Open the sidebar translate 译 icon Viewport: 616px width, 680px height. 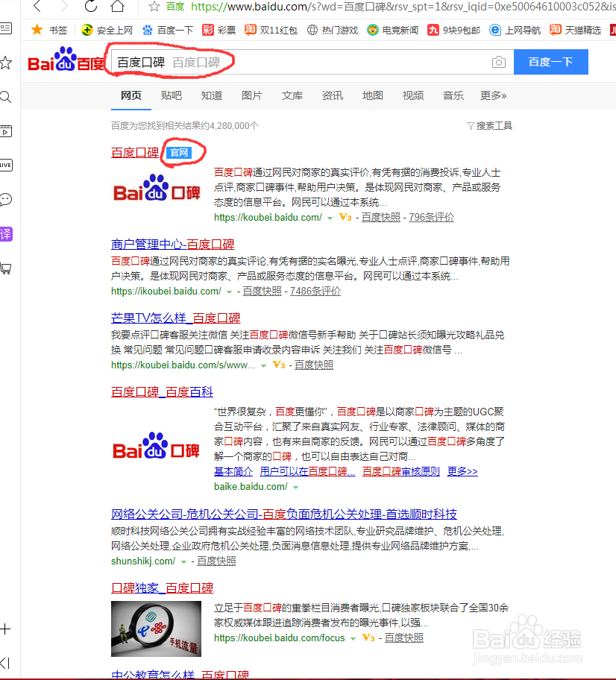[x=6, y=234]
